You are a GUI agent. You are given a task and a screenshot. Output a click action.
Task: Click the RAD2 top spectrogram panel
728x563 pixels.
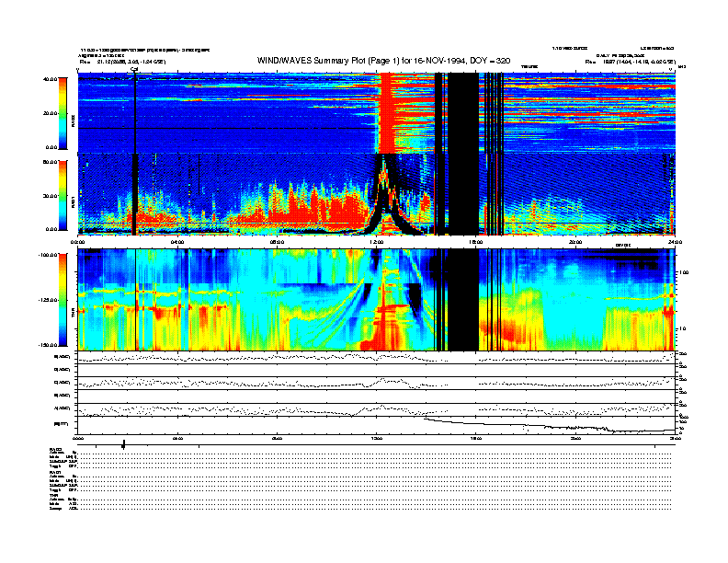coord(376,113)
